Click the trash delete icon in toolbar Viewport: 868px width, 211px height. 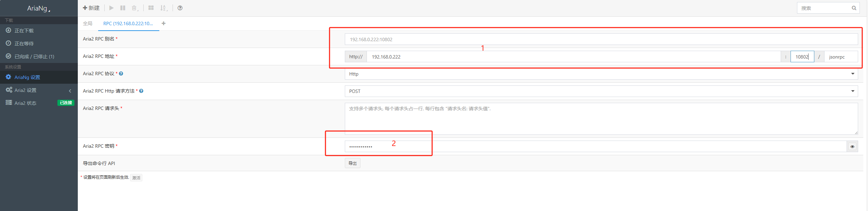(x=135, y=8)
